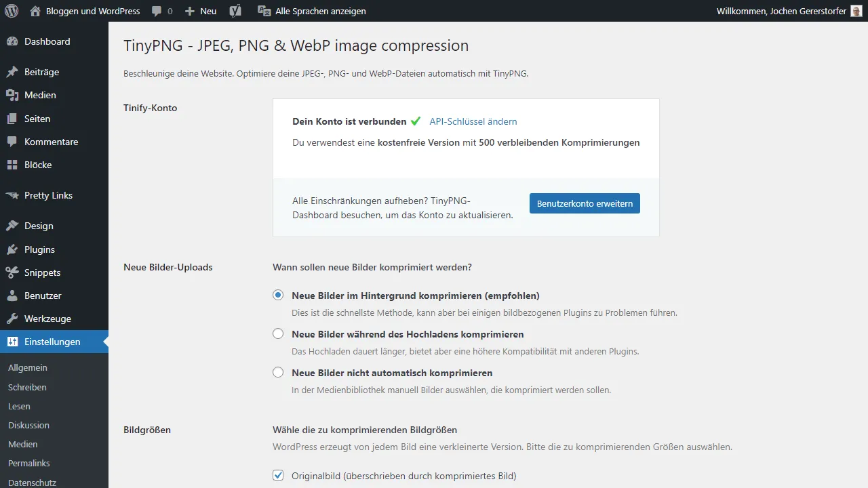Click the Design menu label

(x=39, y=226)
